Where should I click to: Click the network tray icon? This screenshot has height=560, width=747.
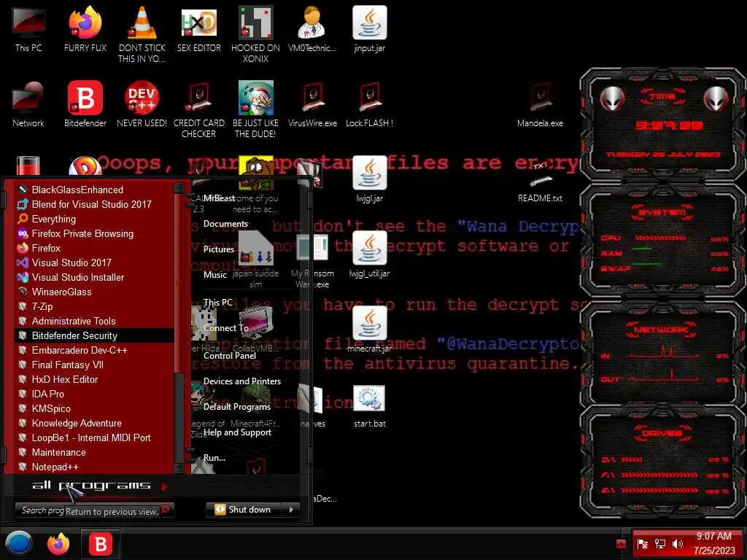click(659, 544)
